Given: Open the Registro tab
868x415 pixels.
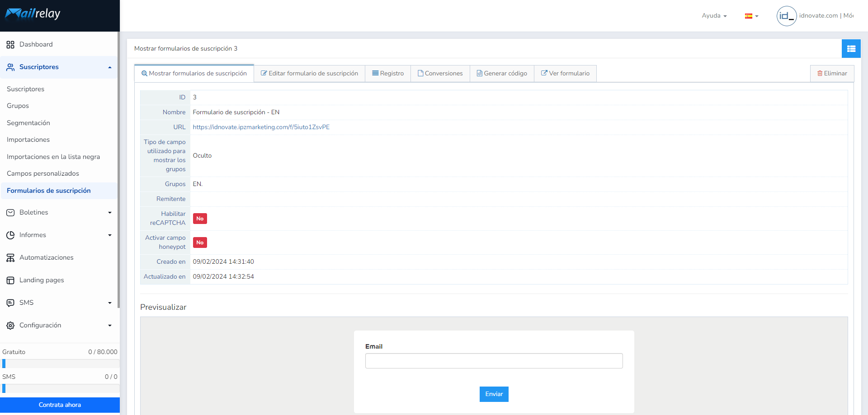Looking at the screenshot, I should click(x=388, y=74).
